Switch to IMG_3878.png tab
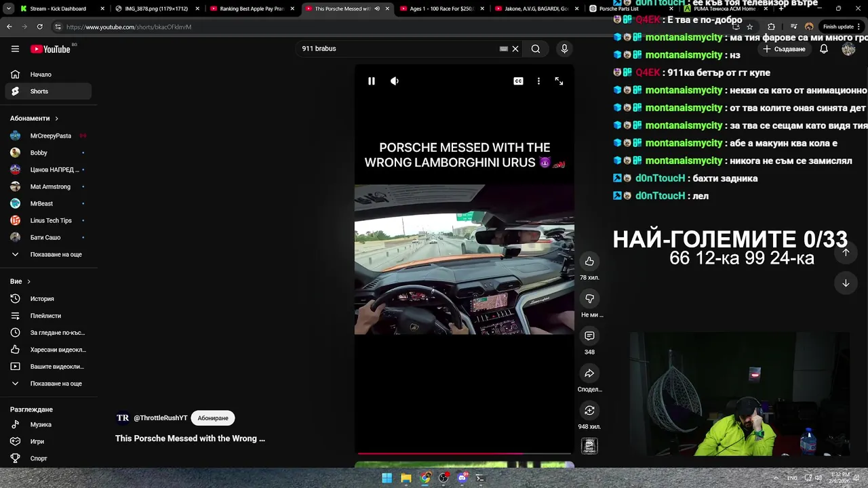The image size is (868, 488). coord(156,9)
